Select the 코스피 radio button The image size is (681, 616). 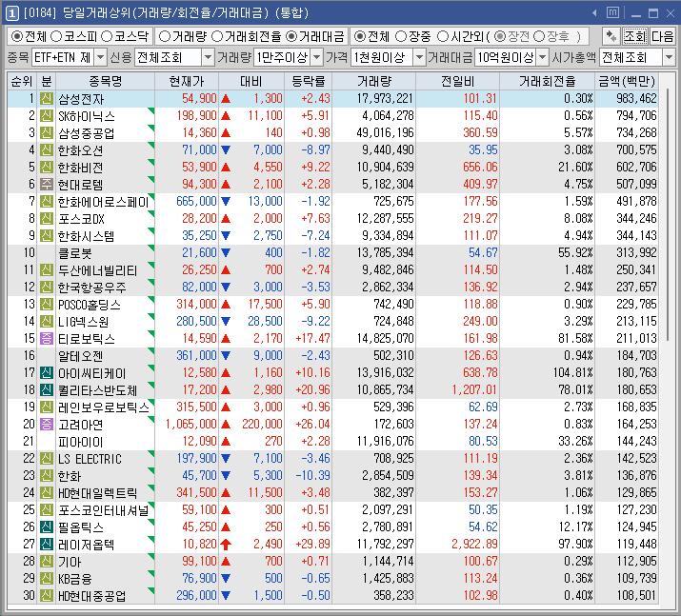[x=56, y=36]
